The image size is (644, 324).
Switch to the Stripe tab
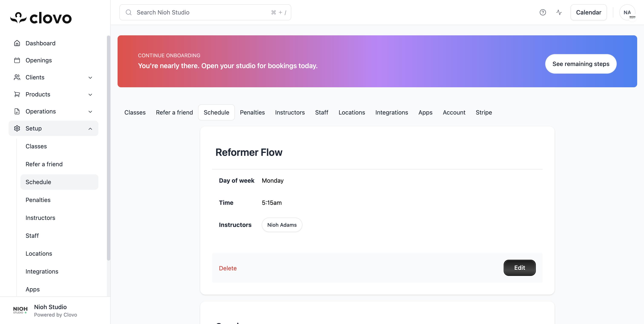point(484,112)
